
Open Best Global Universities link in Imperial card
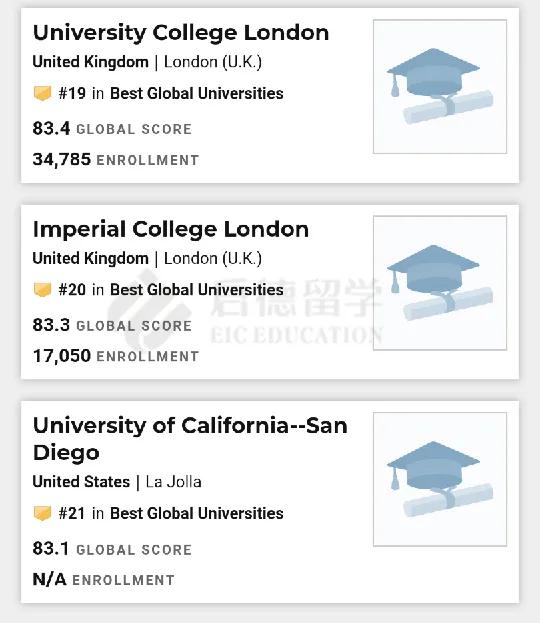pos(197,290)
